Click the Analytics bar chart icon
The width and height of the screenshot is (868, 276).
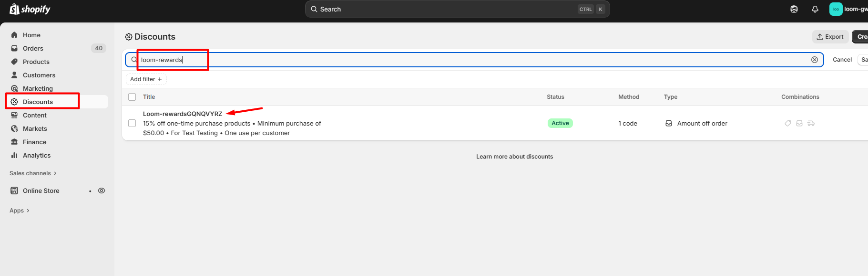[14, 155]
